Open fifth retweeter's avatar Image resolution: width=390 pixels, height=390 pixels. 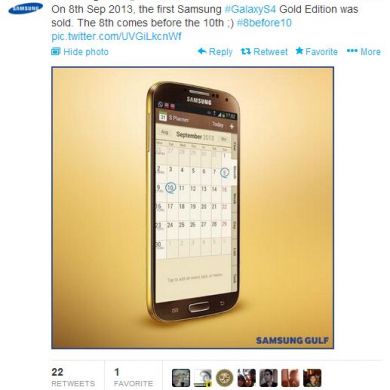[268, 378]
